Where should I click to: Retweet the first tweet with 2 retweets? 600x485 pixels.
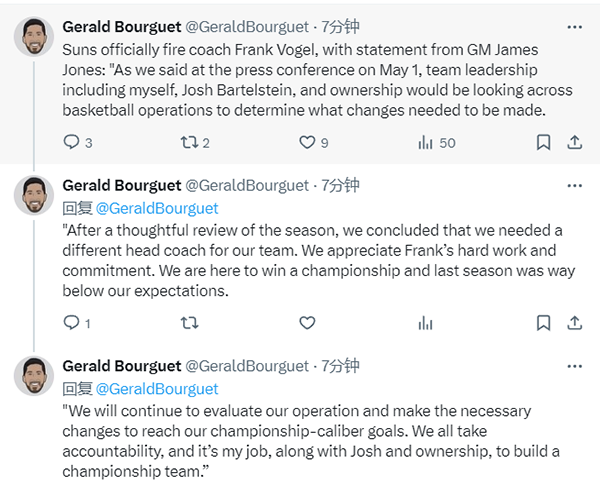pyautogui.click(x=189, y=142)
